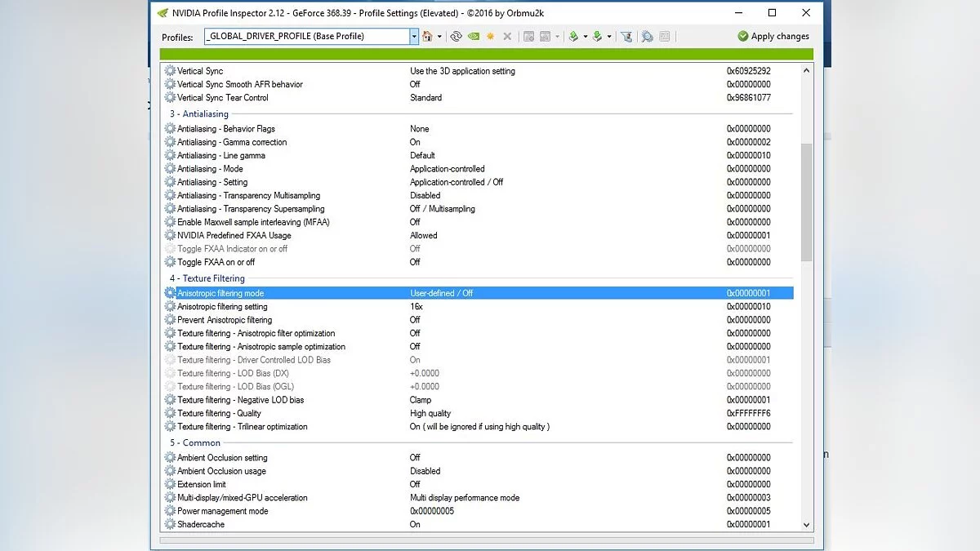Select Enable Maxwell sample interleaving (MFAA) row

[x=478, y=222]
